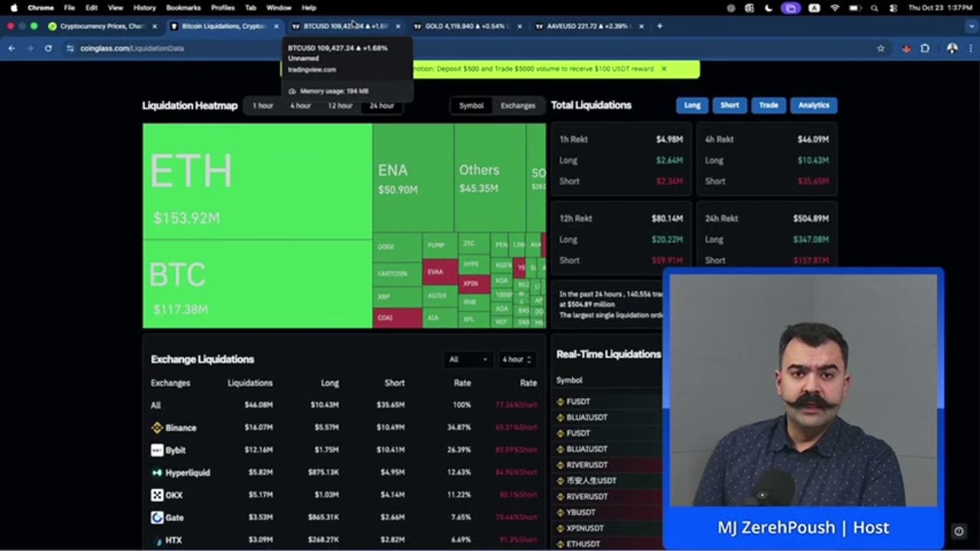Click the red EVAA heatmap tile
This screenshot has height=551, width=980.
[x=440, y=272]
